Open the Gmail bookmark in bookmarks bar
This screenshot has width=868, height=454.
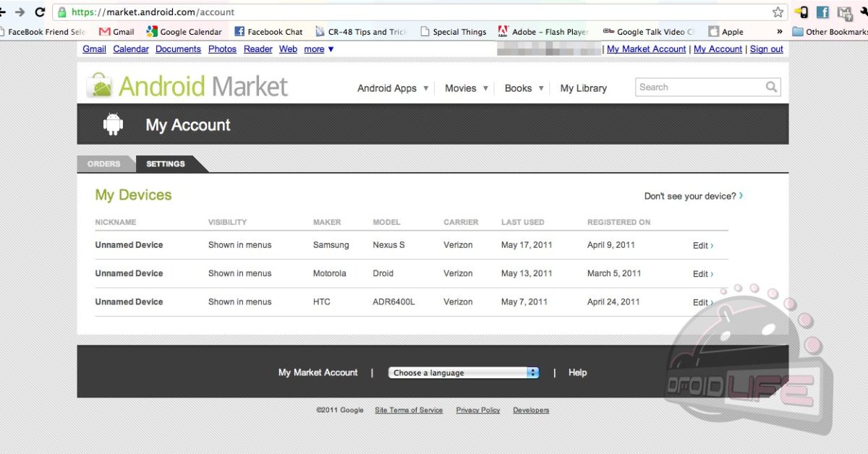pyautogui.click(x=116, y=32)
